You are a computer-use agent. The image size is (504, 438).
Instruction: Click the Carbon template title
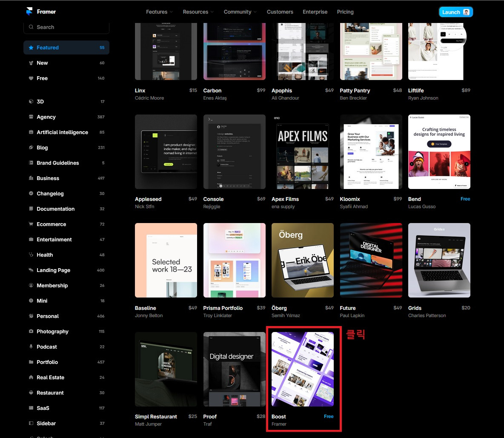point(212,91)
